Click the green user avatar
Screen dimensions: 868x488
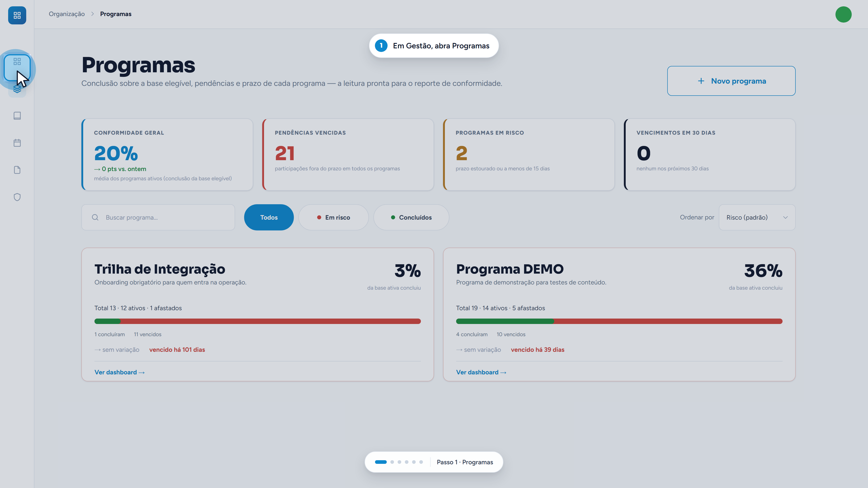tap(843, 14)
